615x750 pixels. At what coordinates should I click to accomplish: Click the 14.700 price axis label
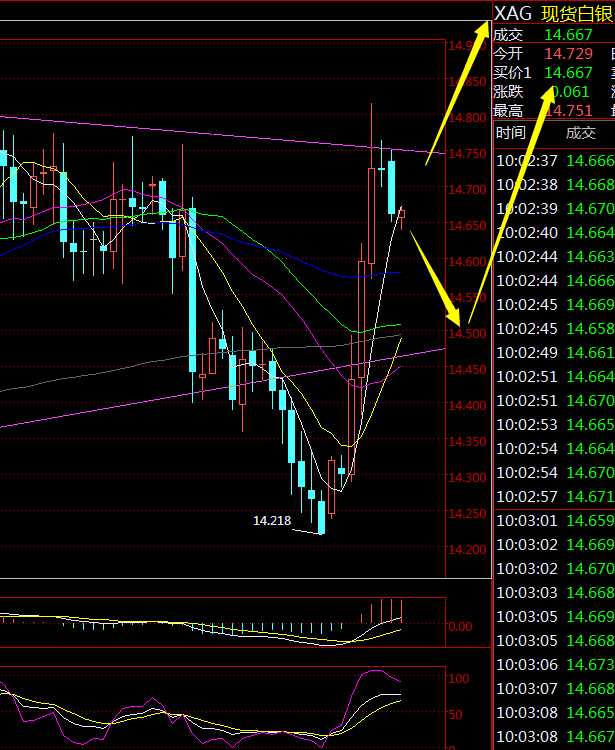[467, 189]
